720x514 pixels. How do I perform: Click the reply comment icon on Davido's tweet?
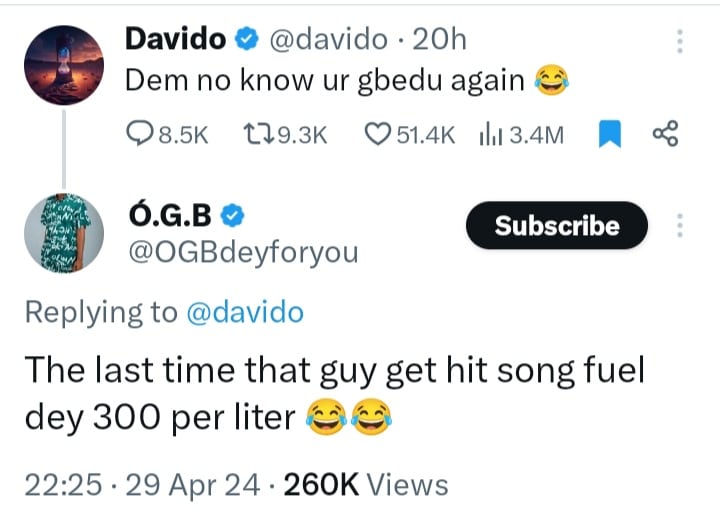(x=141, y=134)
